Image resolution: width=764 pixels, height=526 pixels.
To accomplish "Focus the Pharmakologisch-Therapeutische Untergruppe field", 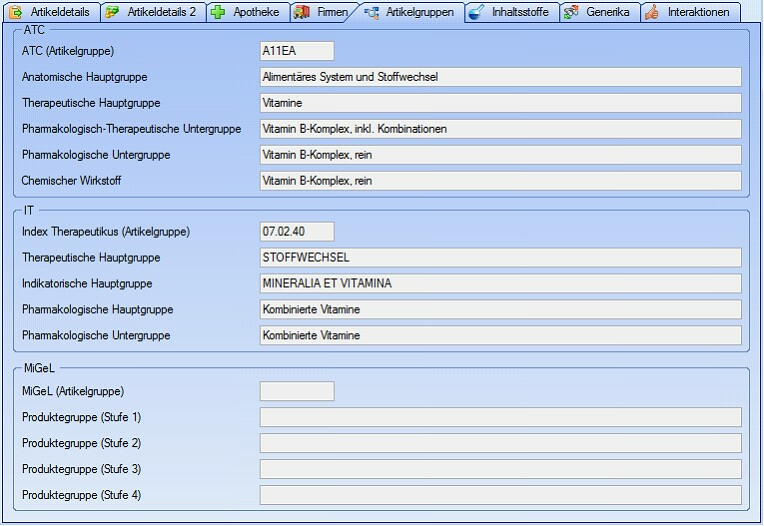I will click(500, 129).
